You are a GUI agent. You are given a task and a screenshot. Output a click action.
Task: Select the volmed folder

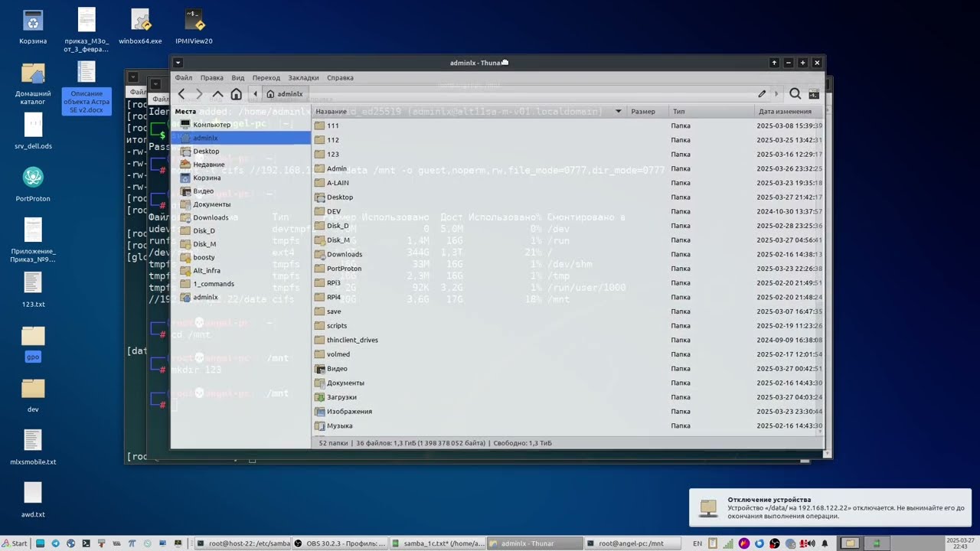[x=332, y=354]
